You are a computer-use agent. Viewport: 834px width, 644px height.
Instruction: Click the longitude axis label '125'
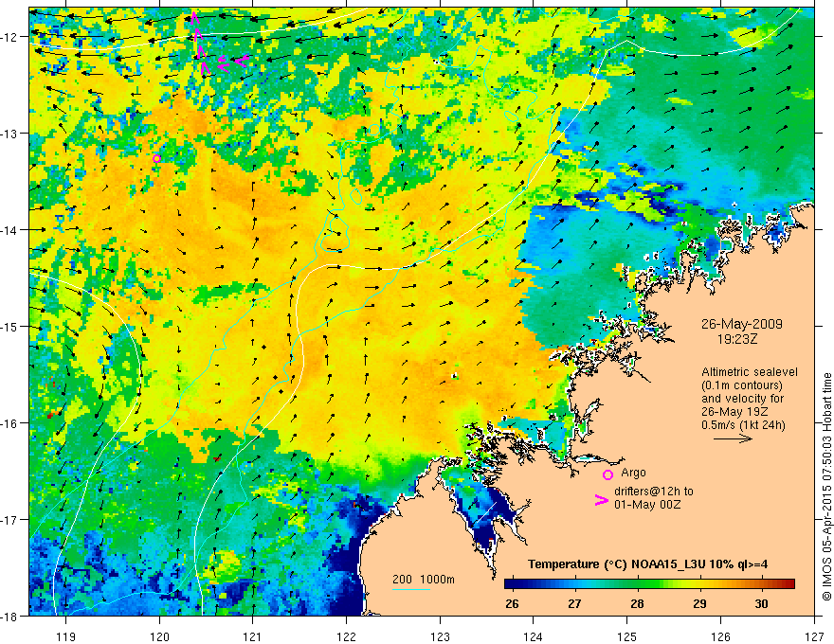627,636
